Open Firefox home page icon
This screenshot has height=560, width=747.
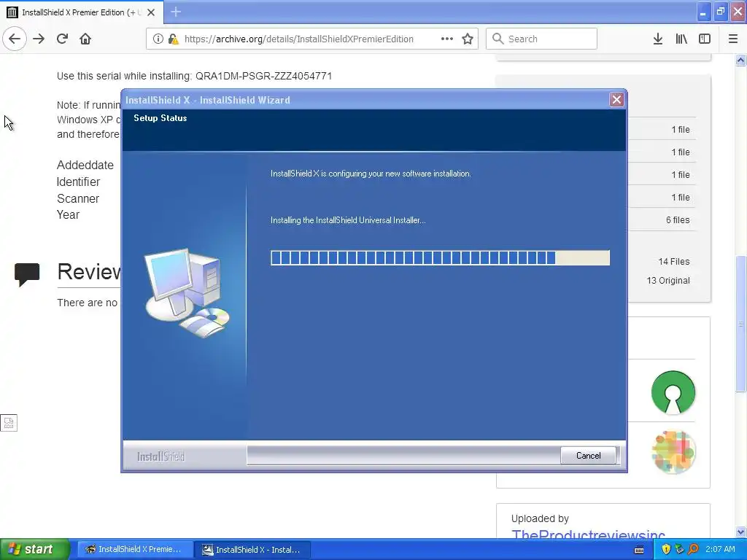(85, 39)
